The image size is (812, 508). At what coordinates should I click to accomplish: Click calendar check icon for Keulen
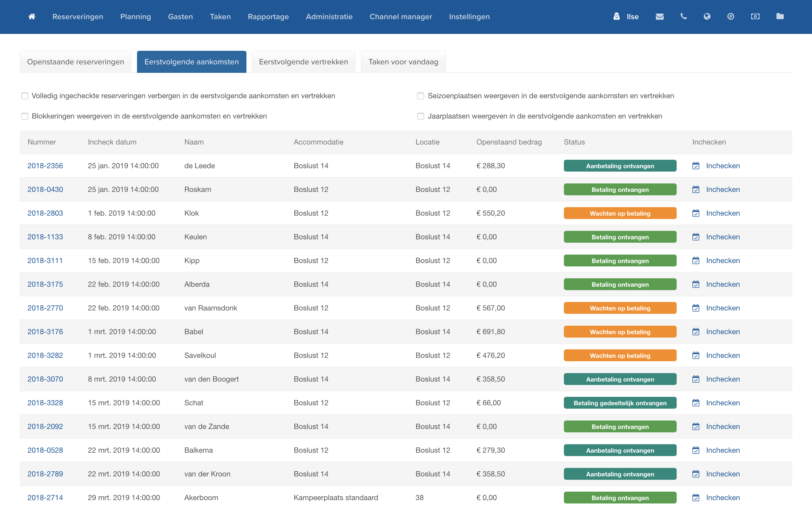(696, 237)
